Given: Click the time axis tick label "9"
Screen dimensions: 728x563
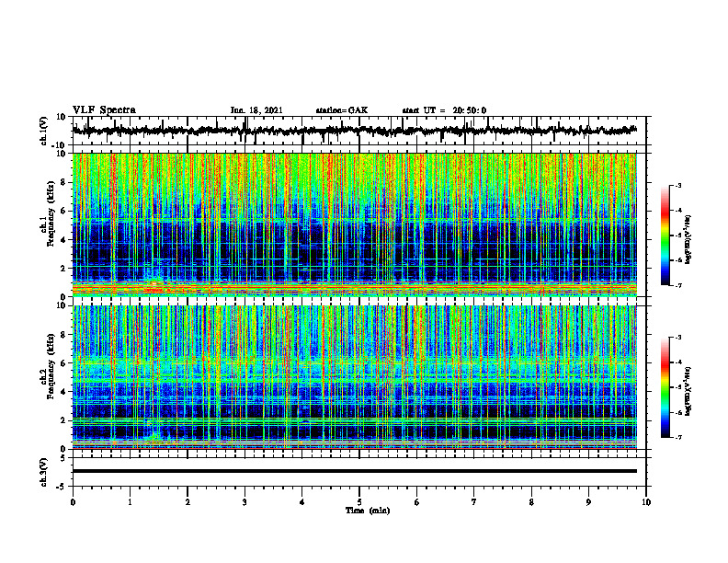Looking at the screenshot, I should [x=588, y=502].
